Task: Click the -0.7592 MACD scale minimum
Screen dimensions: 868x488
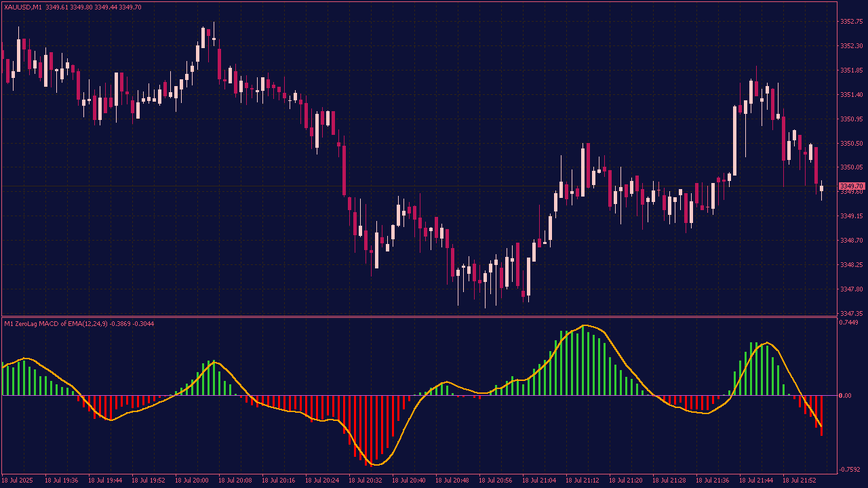Action: [849, 469]
